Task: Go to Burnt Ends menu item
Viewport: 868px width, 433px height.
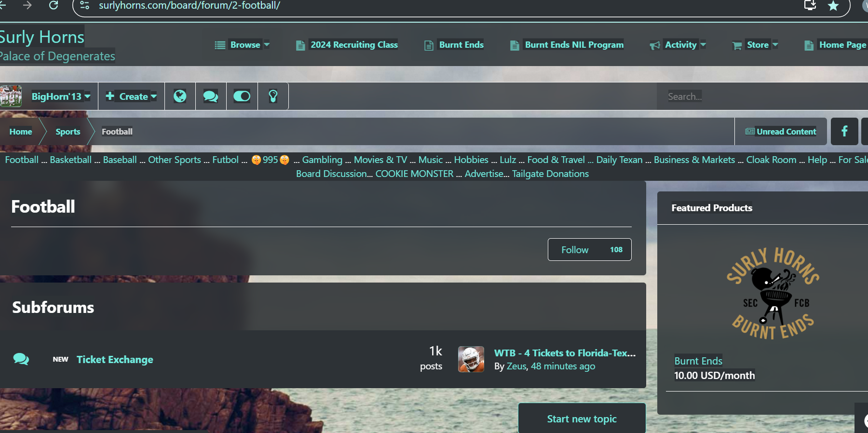Action: click(x=454, y=45)
